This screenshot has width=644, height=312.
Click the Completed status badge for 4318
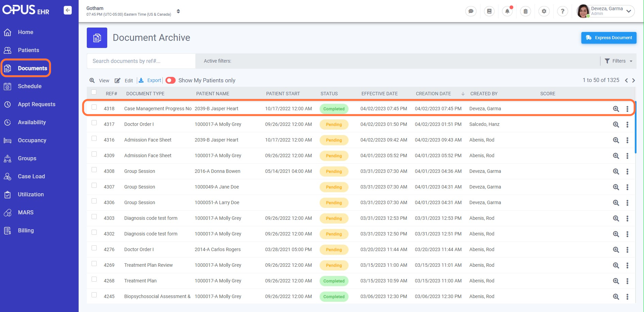334,109
